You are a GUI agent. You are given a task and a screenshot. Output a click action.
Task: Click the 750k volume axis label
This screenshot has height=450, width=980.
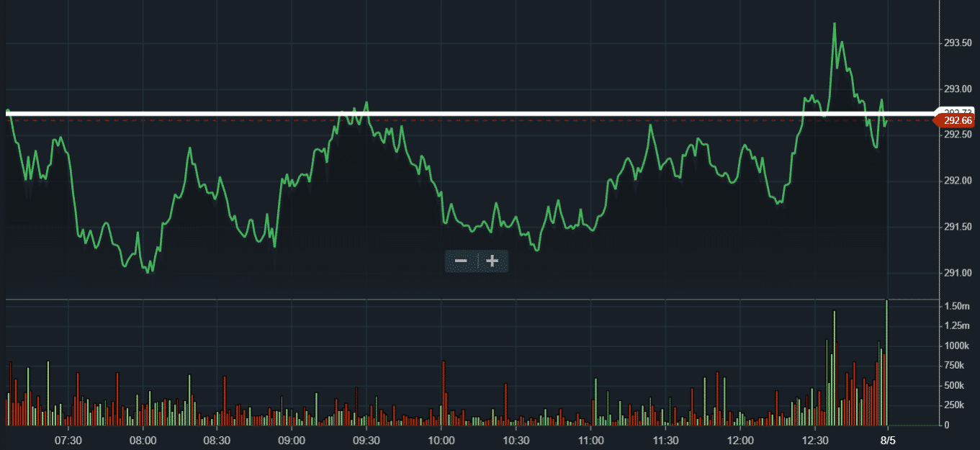pyautogui.click(x=954, y=366)
